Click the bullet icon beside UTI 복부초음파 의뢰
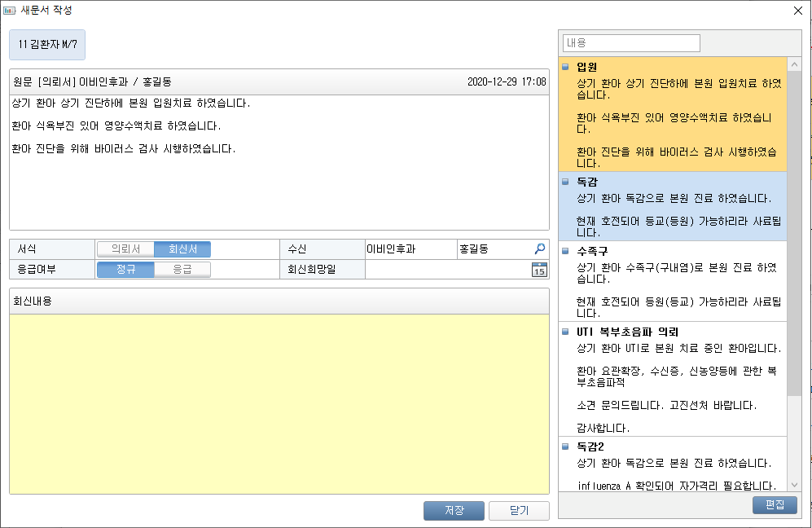812x528 pixels. coord(566,332)
